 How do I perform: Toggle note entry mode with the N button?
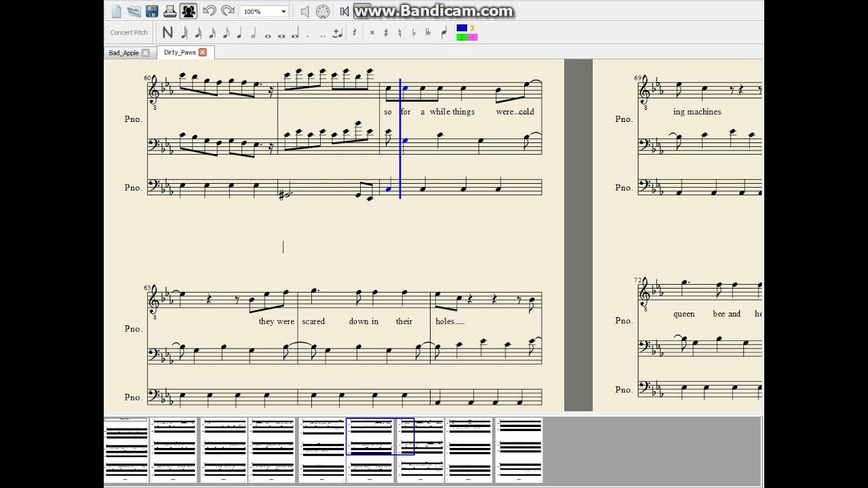[167, 33]
